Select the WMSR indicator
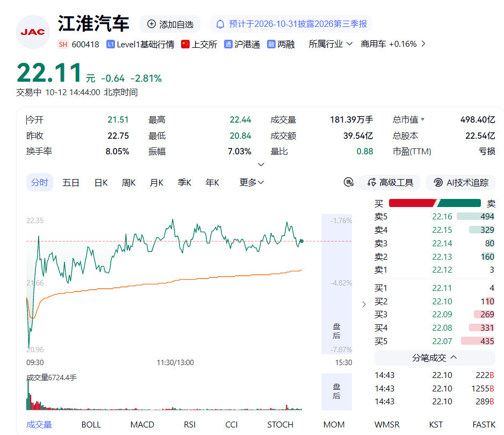 click(x=387, y=425)
